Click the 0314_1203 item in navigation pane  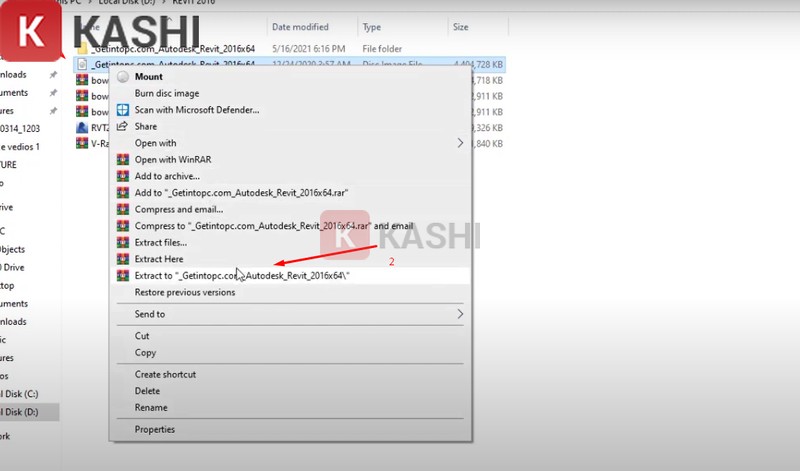point(20,129)
